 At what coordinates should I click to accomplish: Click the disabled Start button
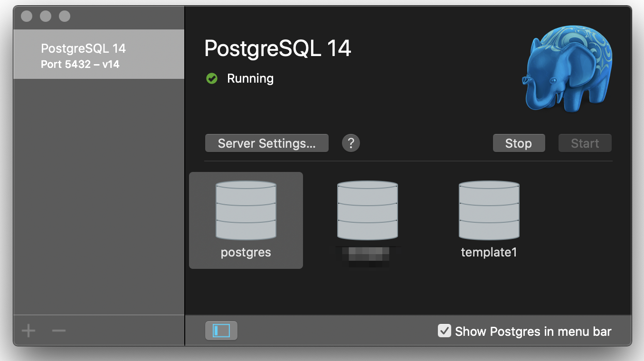[585, 143]
